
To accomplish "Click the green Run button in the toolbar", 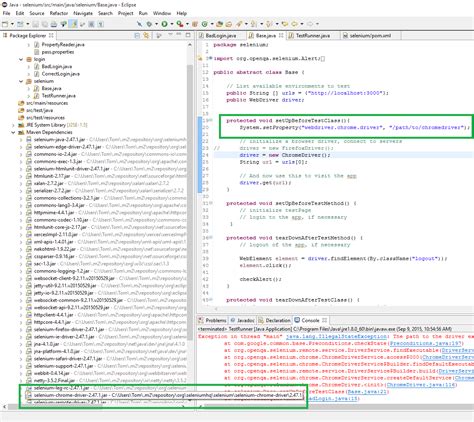I will click(164, 24).
